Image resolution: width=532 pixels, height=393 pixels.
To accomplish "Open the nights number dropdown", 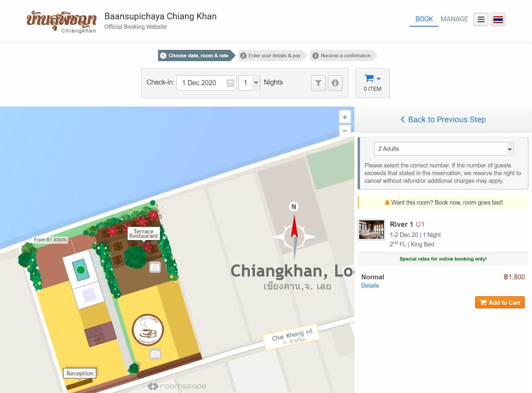I will (x=249, y=83).
